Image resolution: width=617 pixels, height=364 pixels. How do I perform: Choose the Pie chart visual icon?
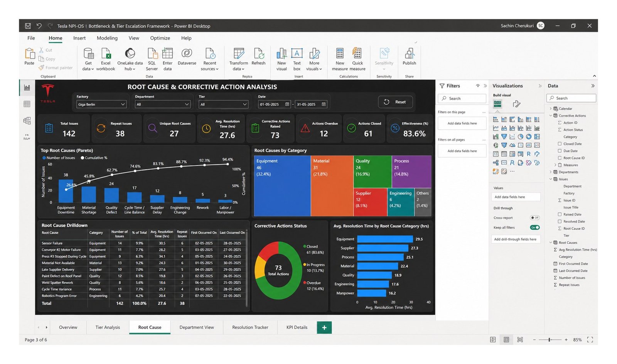tap(521, 137)
